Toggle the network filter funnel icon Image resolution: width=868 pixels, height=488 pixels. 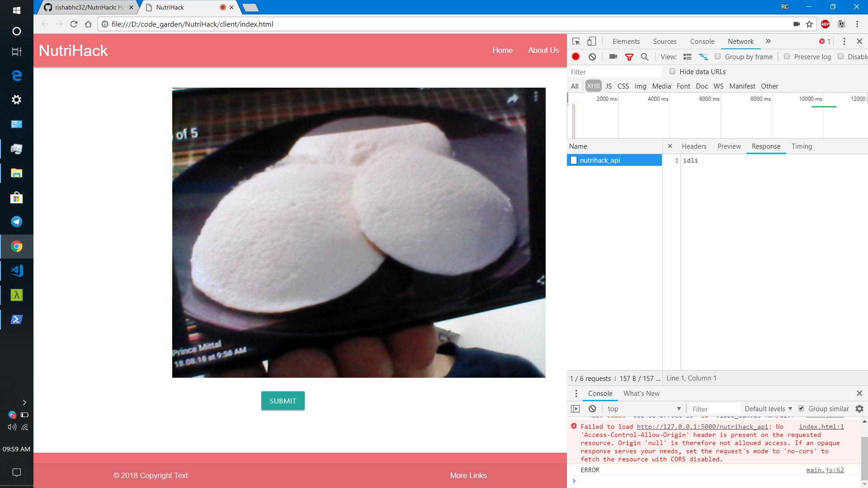click(629, 56)
